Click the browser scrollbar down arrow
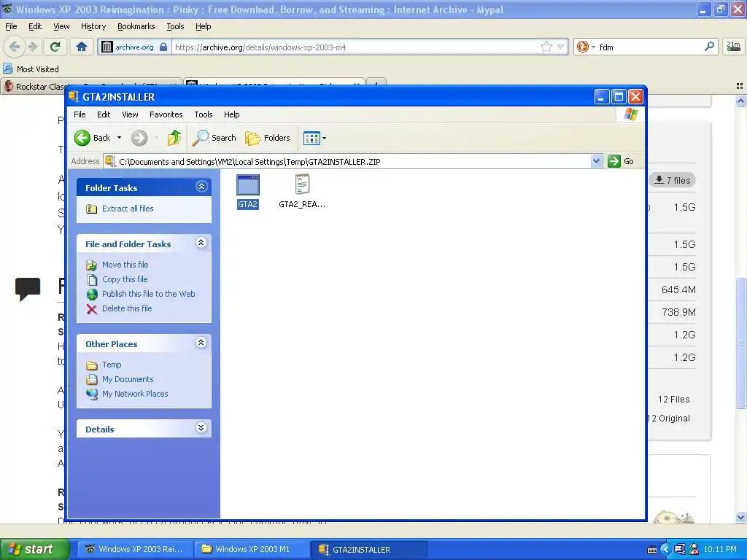Viewport: 747px width, 560px height. pos(740,517)
